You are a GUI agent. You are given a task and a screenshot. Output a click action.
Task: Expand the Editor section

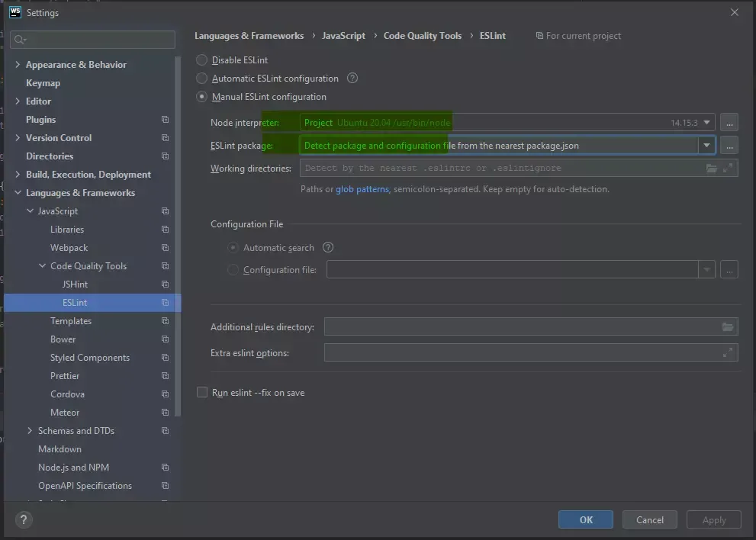coord(18,101)
